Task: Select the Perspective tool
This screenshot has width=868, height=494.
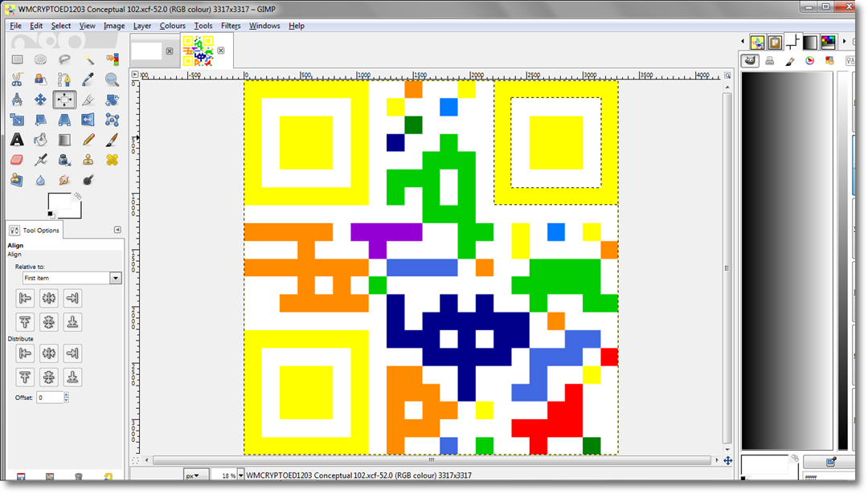Action: click(64, 120)
